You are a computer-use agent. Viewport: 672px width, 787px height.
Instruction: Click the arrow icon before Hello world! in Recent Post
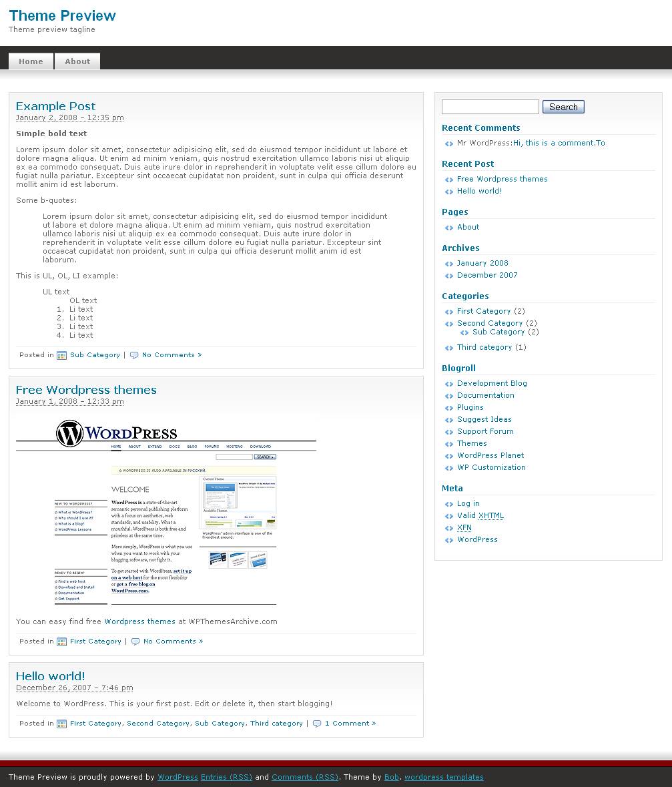pos(448,191)
